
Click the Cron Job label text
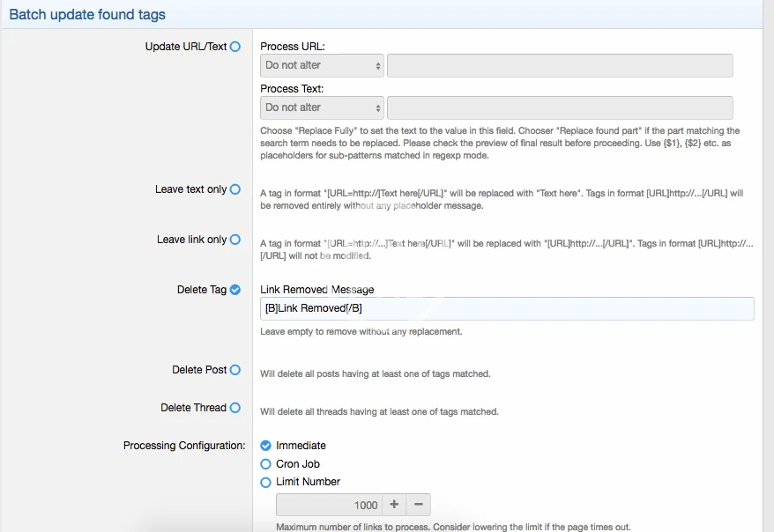tap(298, 464)
